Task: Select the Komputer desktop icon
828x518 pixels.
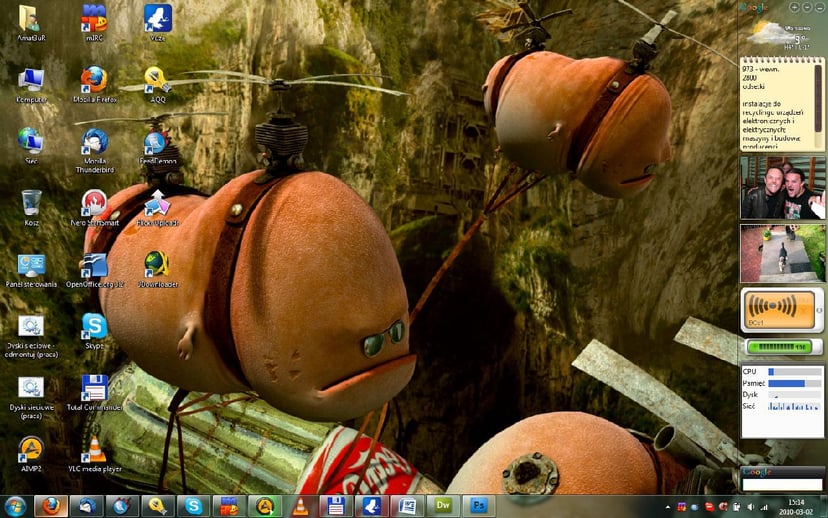Action: (31, 84)
